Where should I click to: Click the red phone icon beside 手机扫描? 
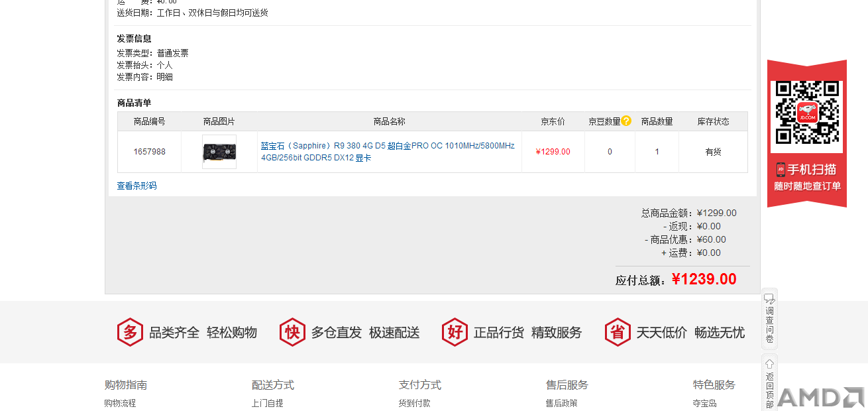tap(781, 169)
